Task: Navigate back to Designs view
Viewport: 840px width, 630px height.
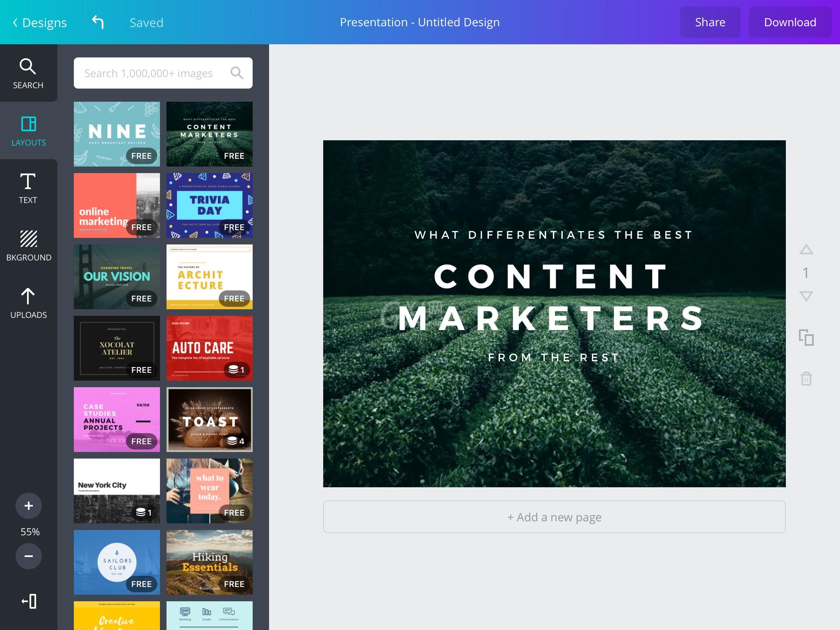Action: click(38, 22)
